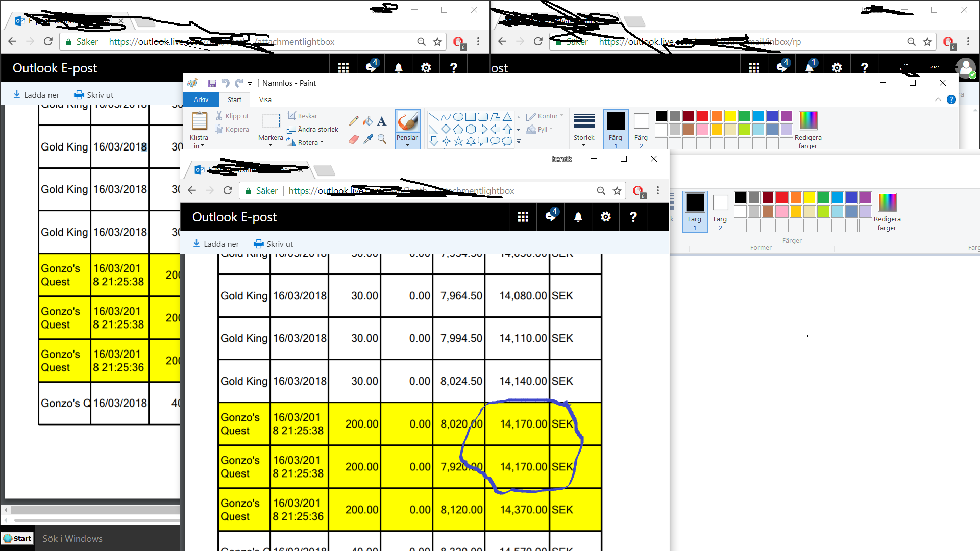Screen dimensions: 980x551
Task: Collapse the Paint ribbon with the chevron
Action: 938,99
